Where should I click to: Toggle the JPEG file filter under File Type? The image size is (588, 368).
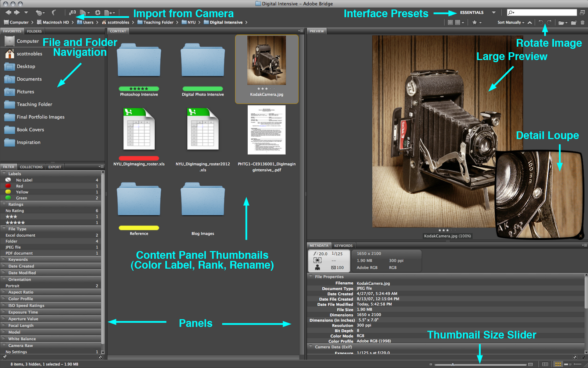click(x=13, y=247)
